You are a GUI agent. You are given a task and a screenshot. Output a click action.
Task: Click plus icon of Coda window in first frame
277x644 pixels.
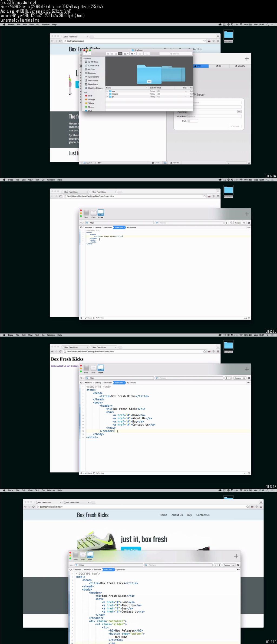[247, 59]
